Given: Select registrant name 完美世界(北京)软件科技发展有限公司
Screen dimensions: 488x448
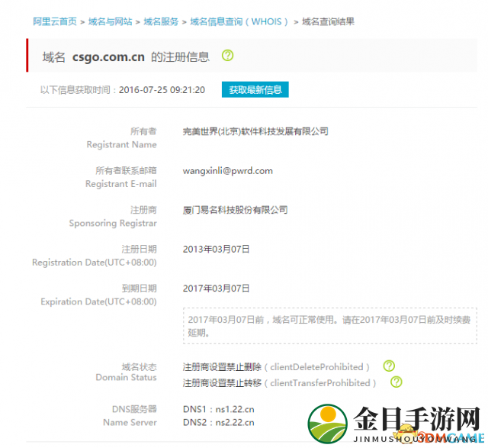Looking at the screenshot, I should tap(255, 131).
